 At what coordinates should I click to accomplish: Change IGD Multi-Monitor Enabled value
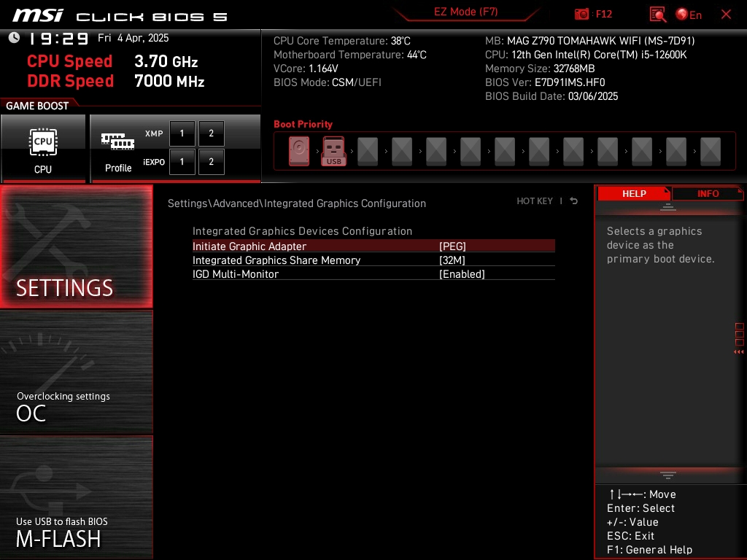(462, 274)
